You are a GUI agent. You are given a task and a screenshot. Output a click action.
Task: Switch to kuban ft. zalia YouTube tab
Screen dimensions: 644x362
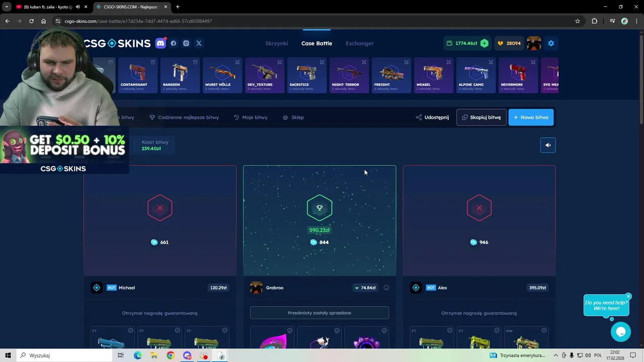tap(52, 7)
